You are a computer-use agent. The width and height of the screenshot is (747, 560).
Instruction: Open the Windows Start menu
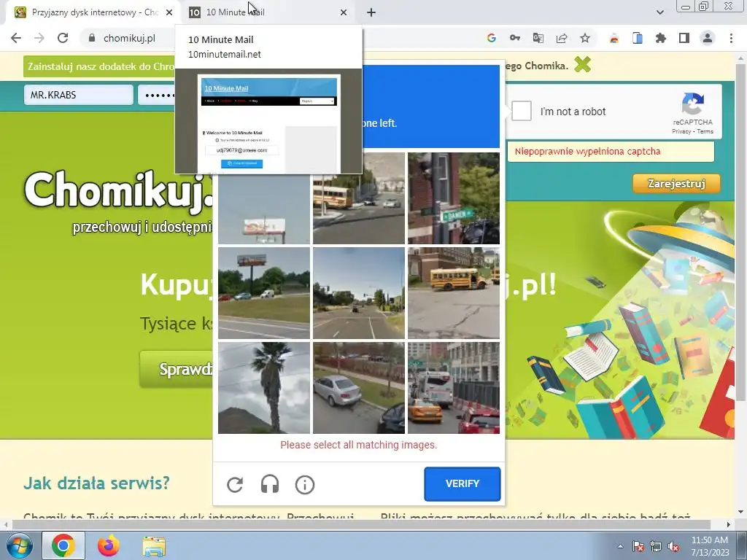pos(19,545)
